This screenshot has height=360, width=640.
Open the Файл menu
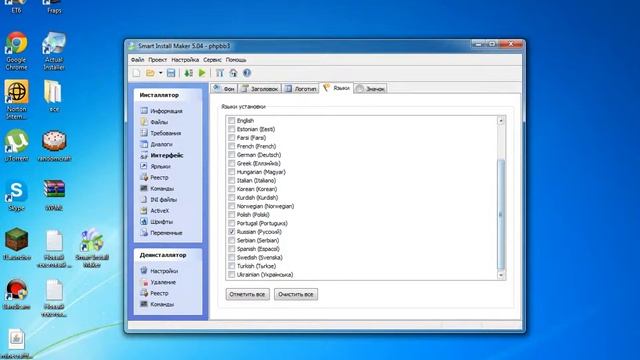[137, 60]
